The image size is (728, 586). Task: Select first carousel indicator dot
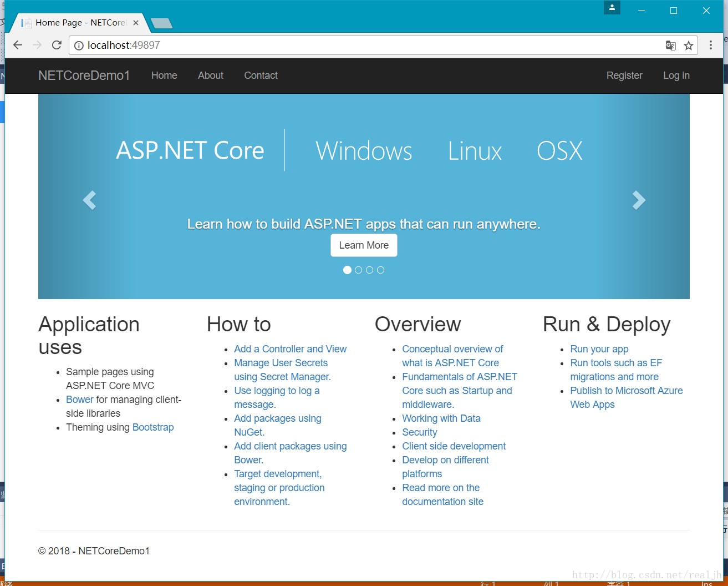[347, 270]
